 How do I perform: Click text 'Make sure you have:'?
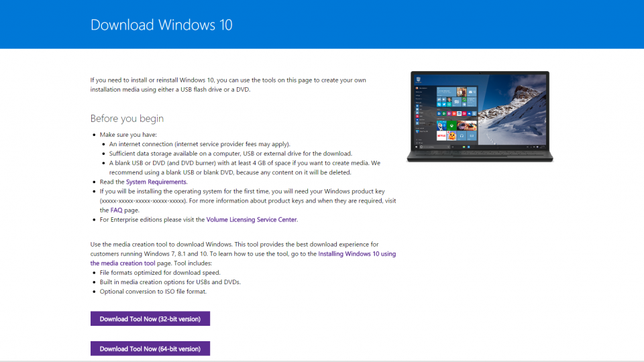click(128, 135)
